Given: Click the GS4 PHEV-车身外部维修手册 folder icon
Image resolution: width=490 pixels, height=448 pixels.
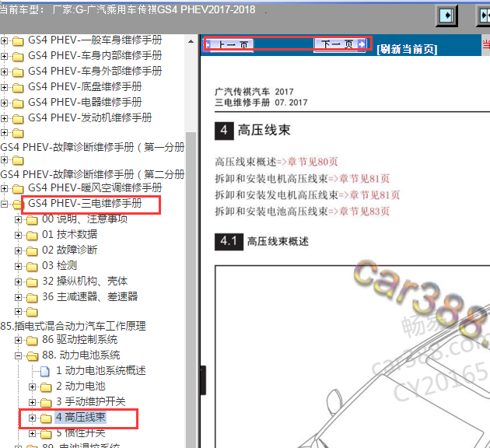Looking at the screenshot, I should pos(18,72).
